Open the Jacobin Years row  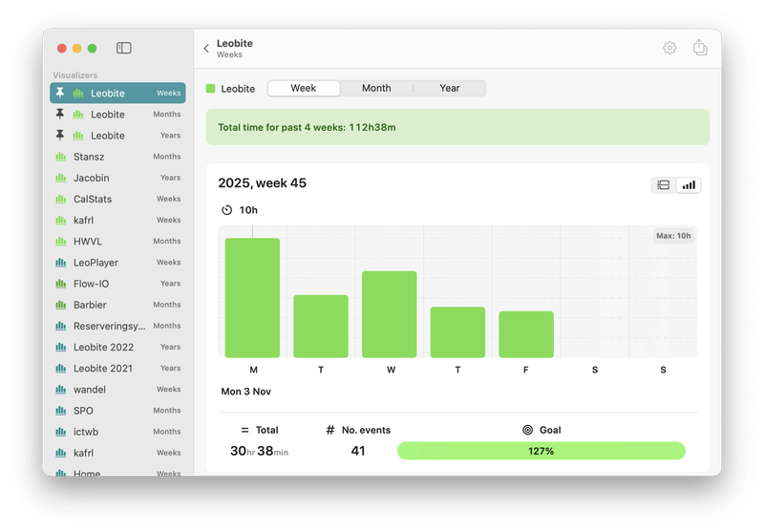(x=117, y=178)
